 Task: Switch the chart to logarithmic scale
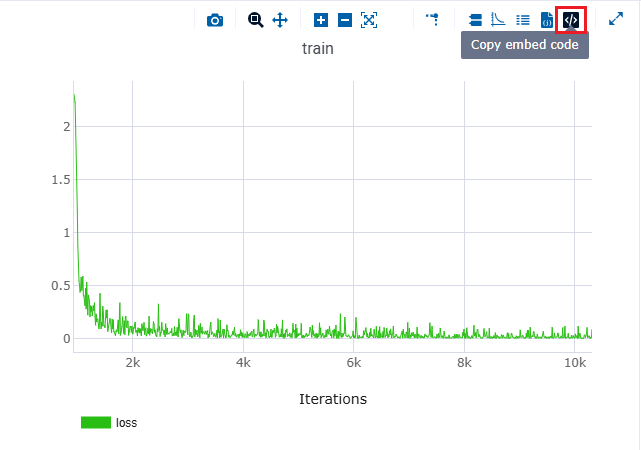click(x=498, y=20)
